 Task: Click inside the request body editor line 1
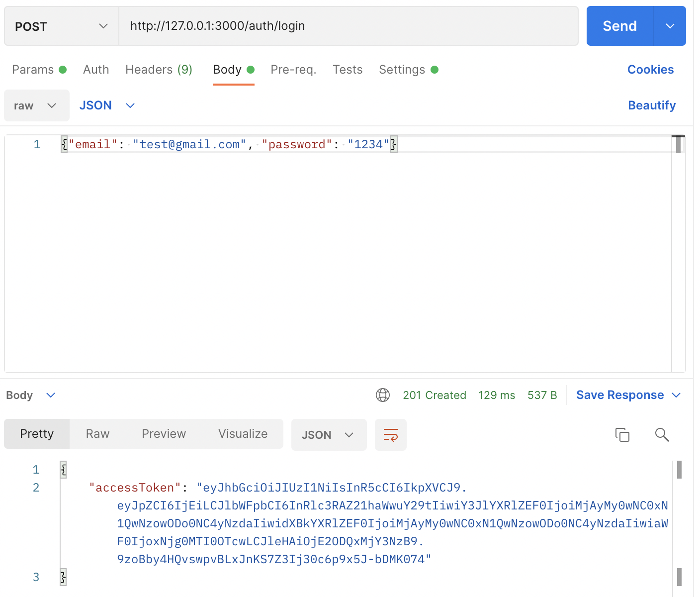[x=365, y=144]
